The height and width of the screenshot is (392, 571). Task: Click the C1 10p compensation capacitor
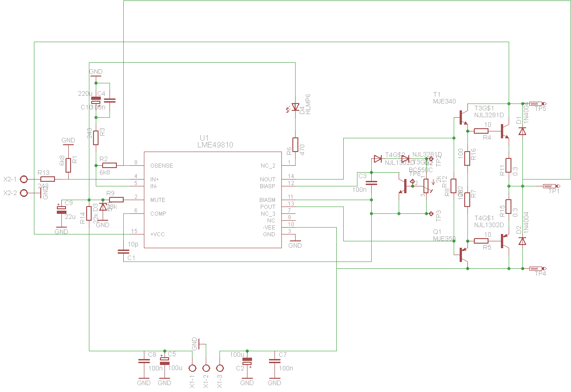pos(123,251)
